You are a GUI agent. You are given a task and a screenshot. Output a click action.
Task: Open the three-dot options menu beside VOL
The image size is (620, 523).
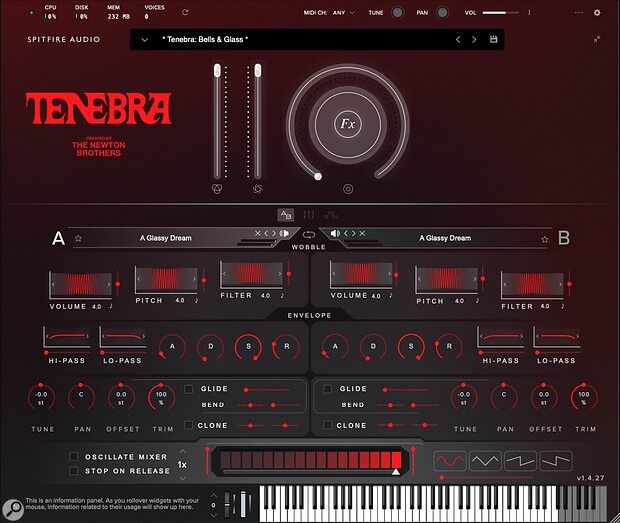529,13
